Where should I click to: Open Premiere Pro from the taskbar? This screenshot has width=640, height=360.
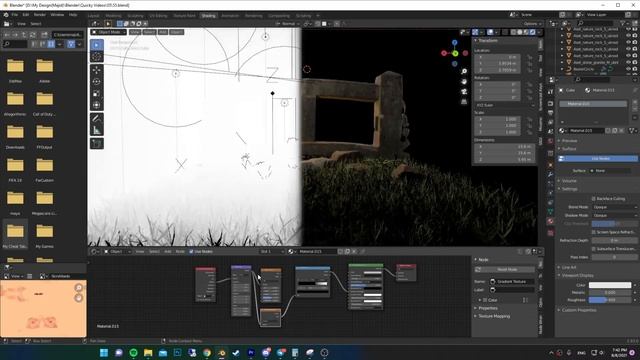click(251, 353)
